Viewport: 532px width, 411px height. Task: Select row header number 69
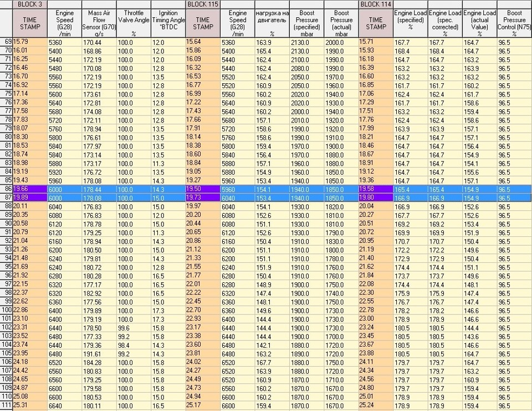click(x=6, y=42)
